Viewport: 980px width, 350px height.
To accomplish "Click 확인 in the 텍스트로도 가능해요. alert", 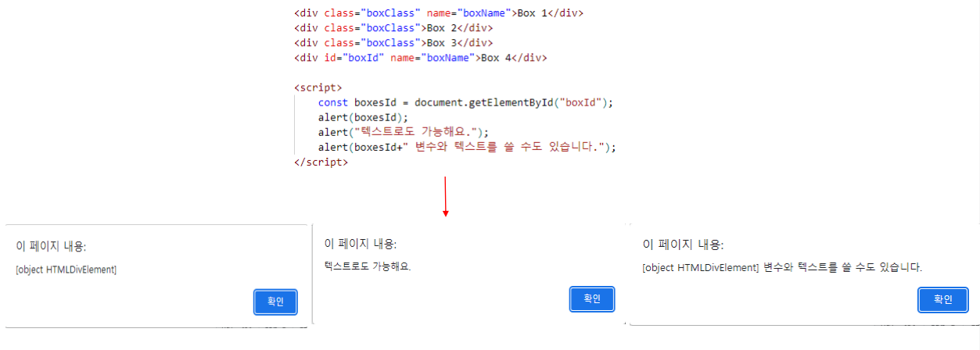I will (x=592, y=298).
